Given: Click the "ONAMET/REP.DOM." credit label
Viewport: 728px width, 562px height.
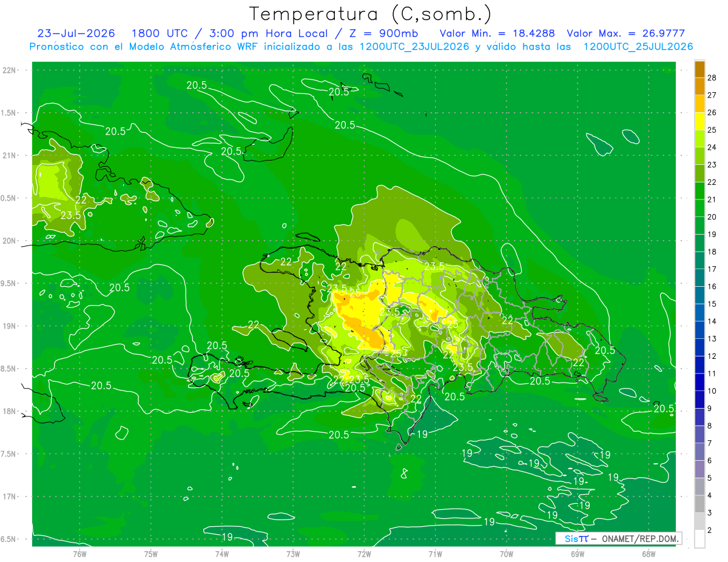Looking at the screenshot, I should tap(640, 538).
